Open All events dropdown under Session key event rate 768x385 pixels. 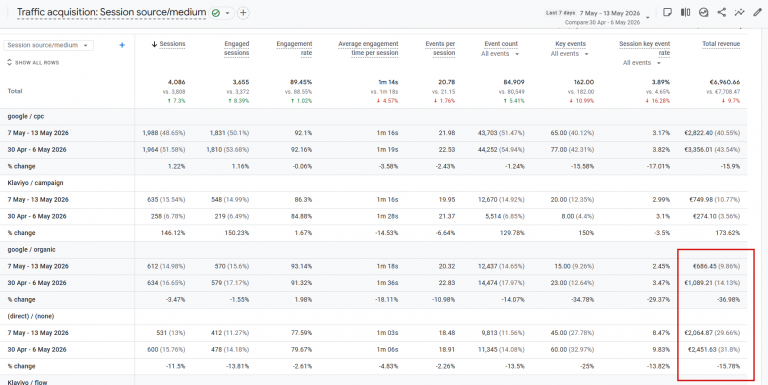[642, 63]
